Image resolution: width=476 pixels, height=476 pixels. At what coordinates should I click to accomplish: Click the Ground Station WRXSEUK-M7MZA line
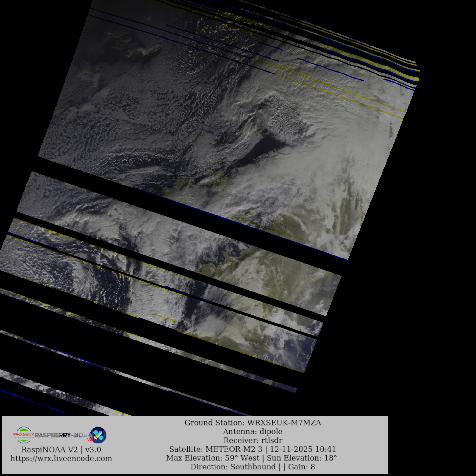coord(253,423)
